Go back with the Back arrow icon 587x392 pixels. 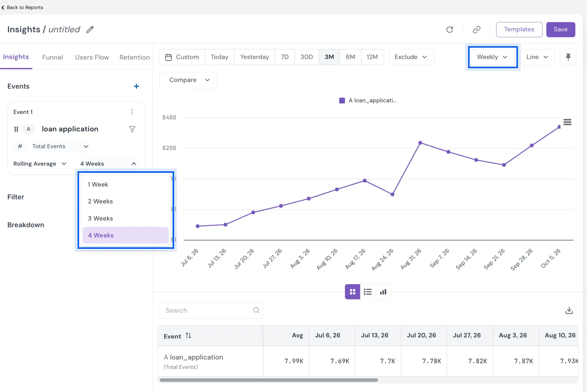3,8
